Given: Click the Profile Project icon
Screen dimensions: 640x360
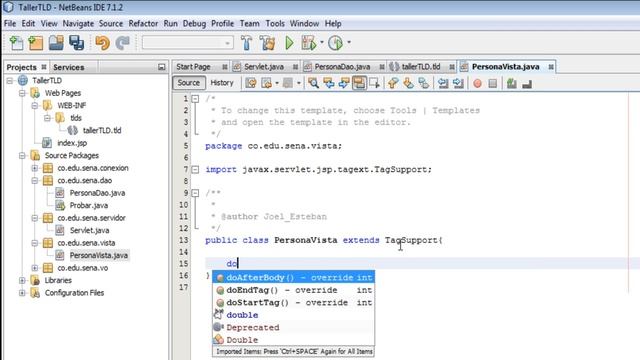Looking at the screenshot, I should click(336, 42).
